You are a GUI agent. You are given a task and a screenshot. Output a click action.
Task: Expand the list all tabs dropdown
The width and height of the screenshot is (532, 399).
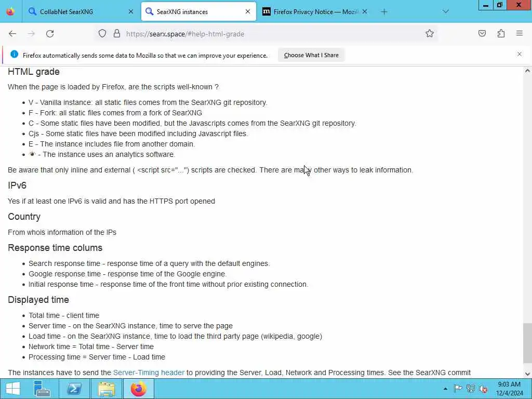click(x=446, y=11)
